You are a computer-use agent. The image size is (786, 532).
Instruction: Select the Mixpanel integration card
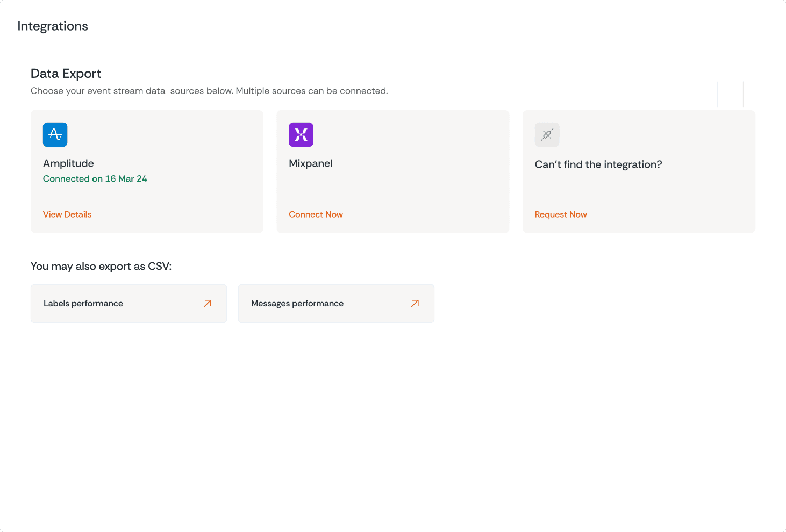pos(392,171)
